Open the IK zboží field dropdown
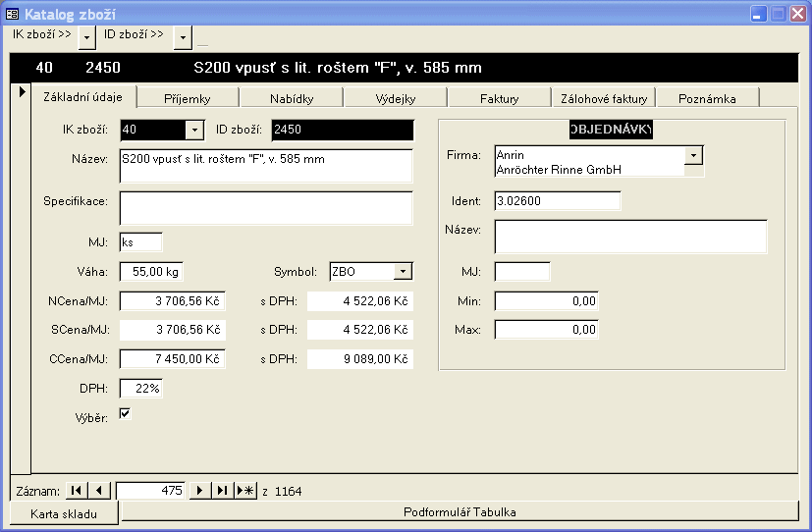 coord(193,131)
